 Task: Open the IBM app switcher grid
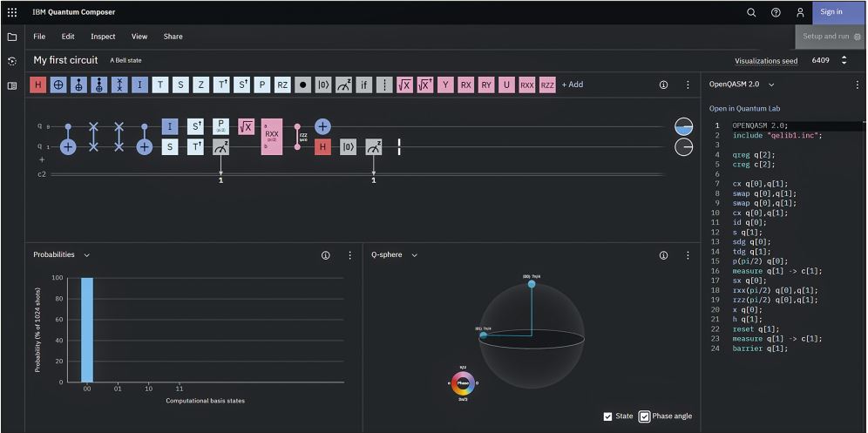coord(12,12)
